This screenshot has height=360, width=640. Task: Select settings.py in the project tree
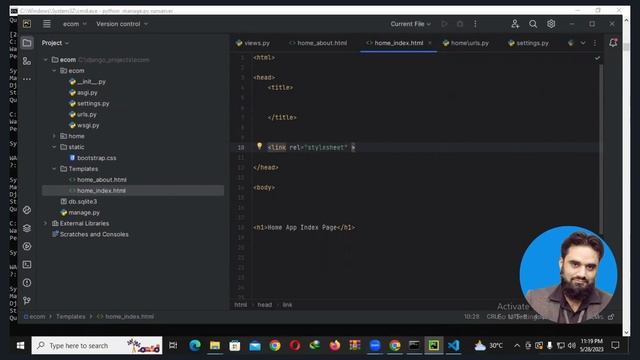(89, 104)
